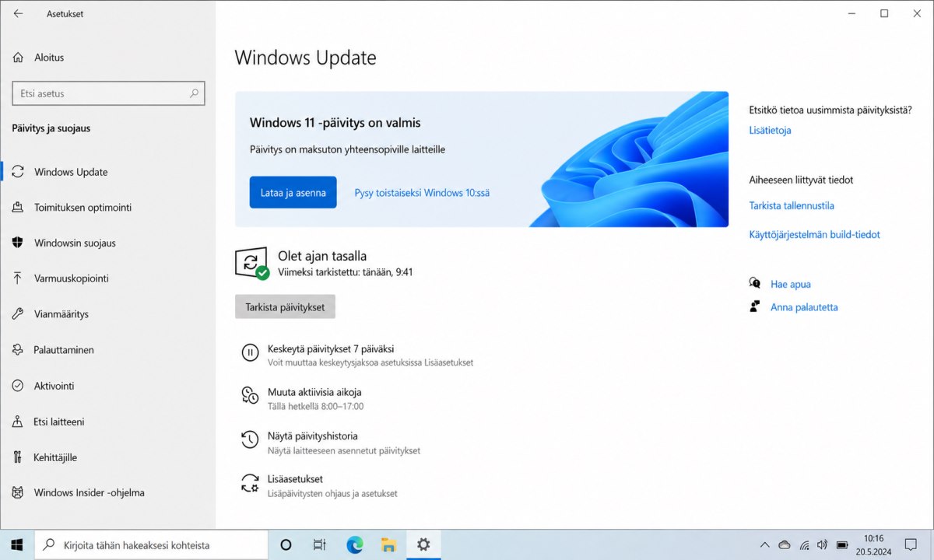Click Windows 11 -päivitys on valmis heading
Viewport: 934px width, 560px height.
[x=335, y=123]
